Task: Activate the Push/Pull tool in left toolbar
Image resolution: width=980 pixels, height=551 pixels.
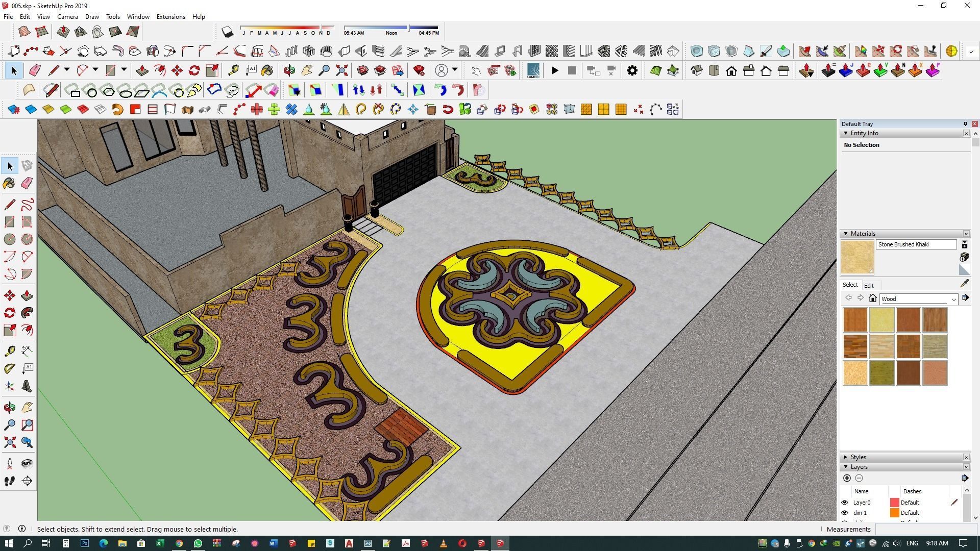Action: coord(27,296)
